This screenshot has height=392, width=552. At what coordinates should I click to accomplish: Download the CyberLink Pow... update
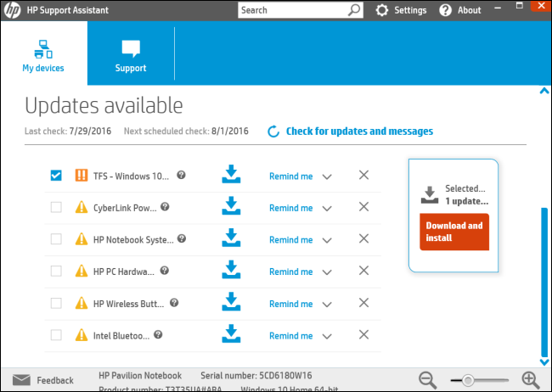tap(231, 206)
